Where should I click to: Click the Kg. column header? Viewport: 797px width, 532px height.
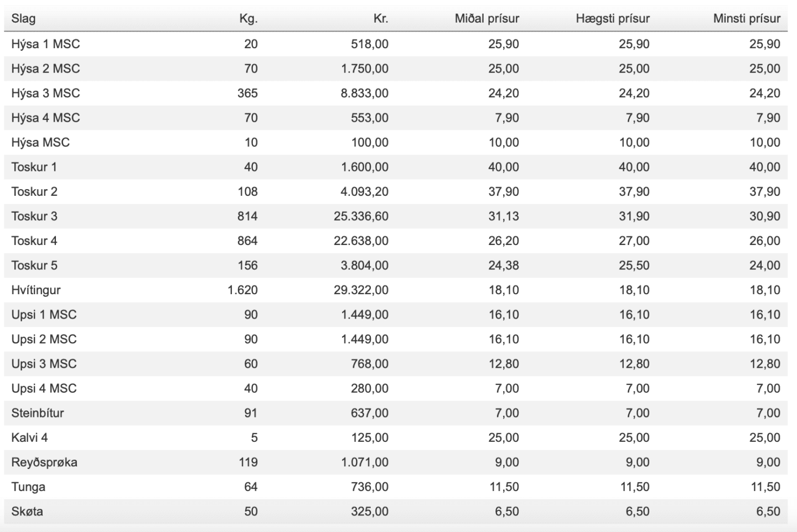pos(249,19)
